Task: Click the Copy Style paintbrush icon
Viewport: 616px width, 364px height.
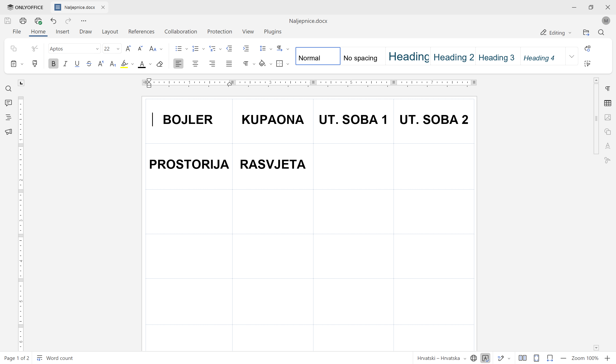Action: click(35, 64)
